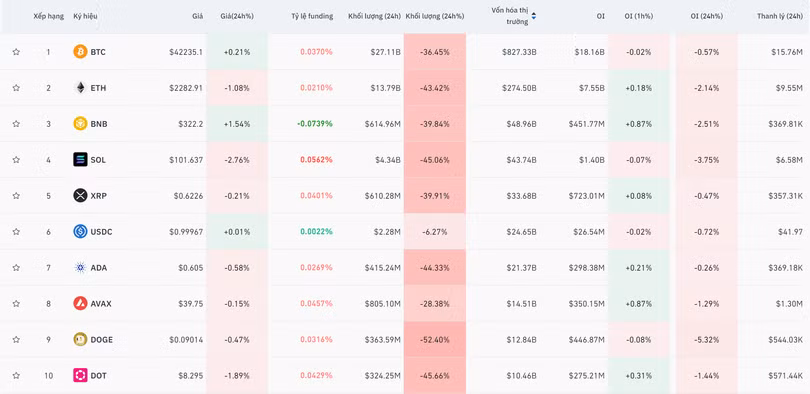810x394 pixels.
Task: Open the XRP symbol link
Action: [x=98, y=196]
